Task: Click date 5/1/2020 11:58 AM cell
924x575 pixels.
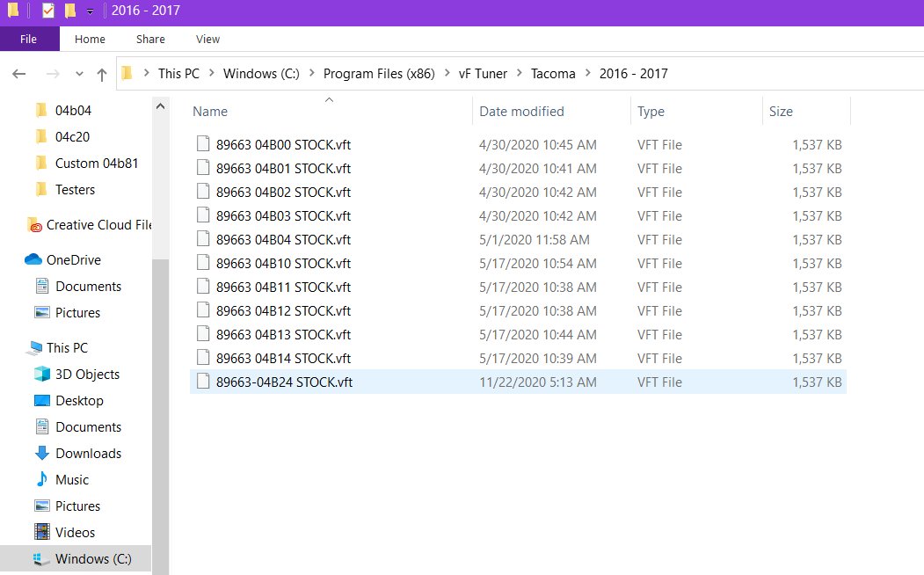Action: click(534, 240)
